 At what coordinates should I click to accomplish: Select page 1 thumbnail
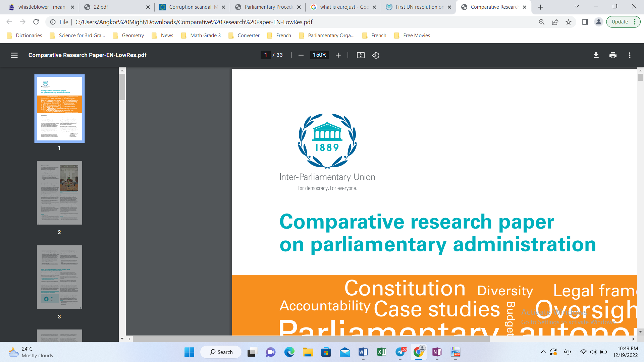(59, 109)
